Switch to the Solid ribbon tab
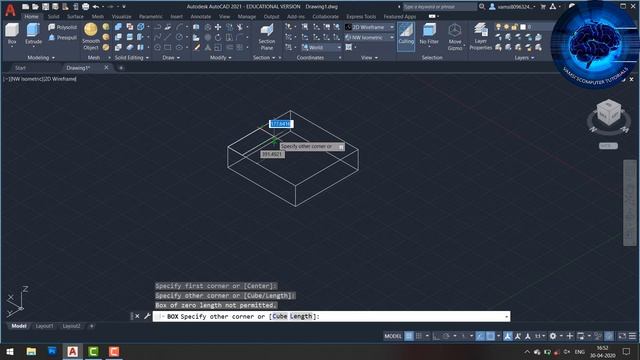This screenshot has width=640, height=360. (53, 17)
